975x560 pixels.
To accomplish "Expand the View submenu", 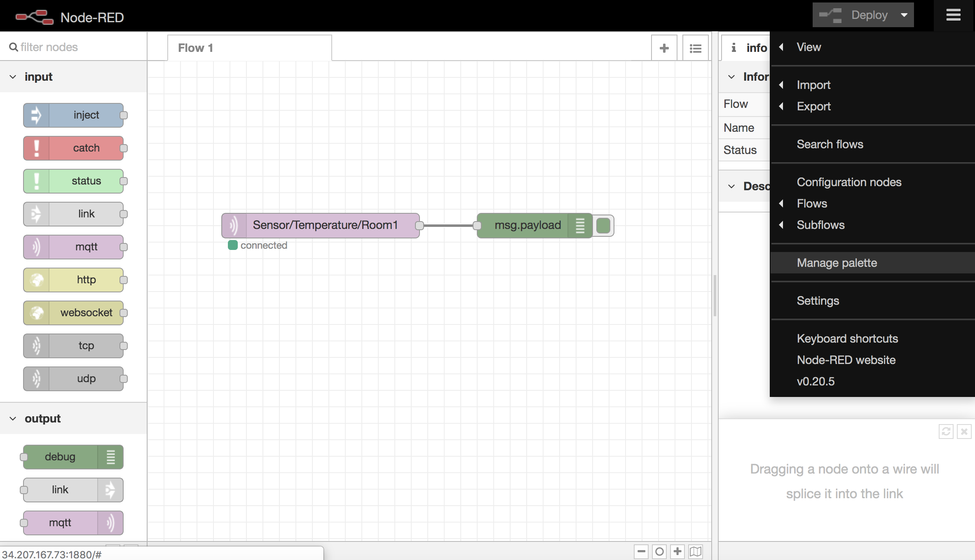I will click(872, 47).
